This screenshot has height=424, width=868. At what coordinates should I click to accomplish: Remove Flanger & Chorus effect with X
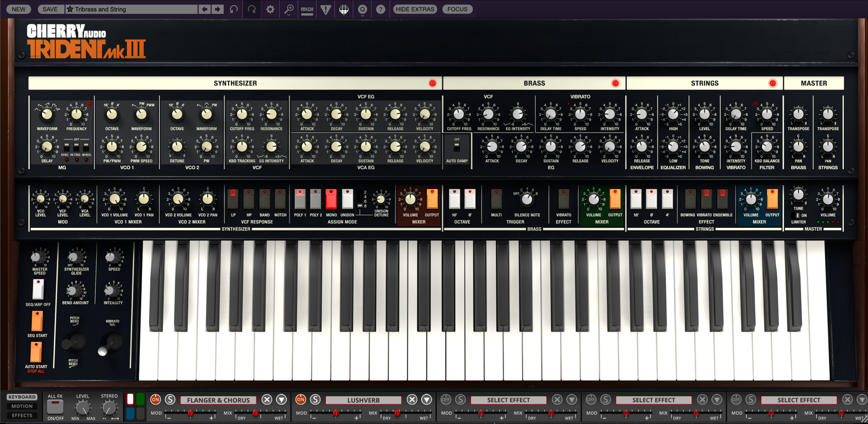pos(267,400)
